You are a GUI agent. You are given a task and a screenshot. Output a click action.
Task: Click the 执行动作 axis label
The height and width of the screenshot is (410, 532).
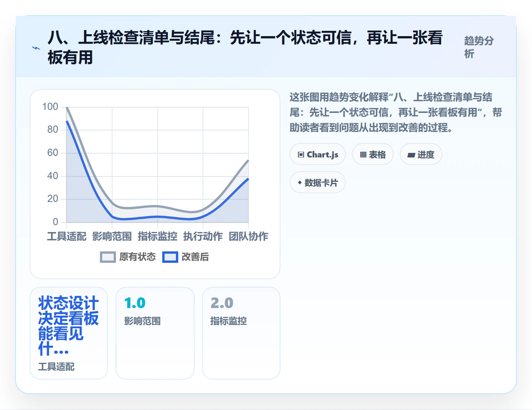[x=203, y=237]
